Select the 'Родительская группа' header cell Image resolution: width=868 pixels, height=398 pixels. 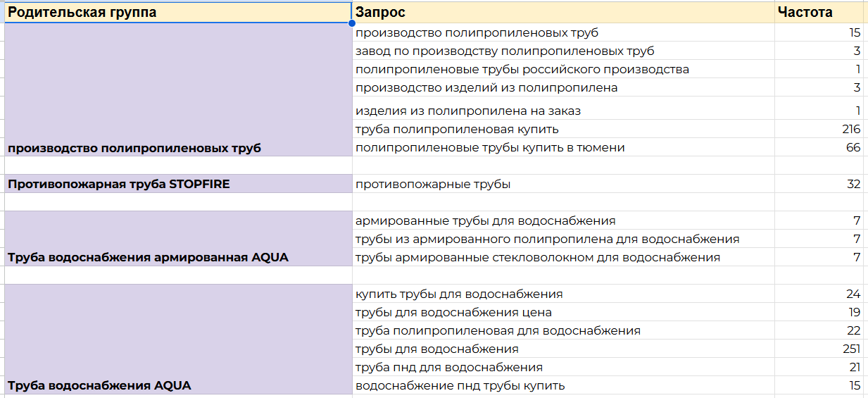tap(176, 12)
